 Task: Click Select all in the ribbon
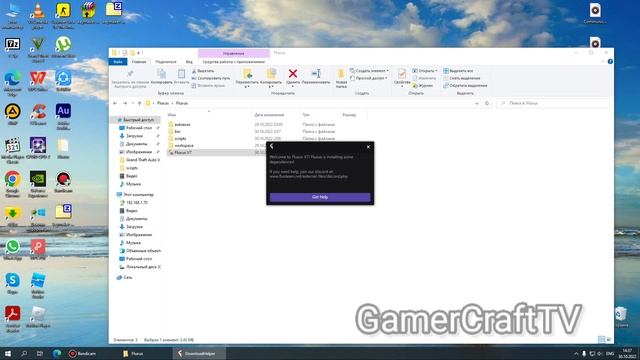pyautogui.click(x=458, y=71)
